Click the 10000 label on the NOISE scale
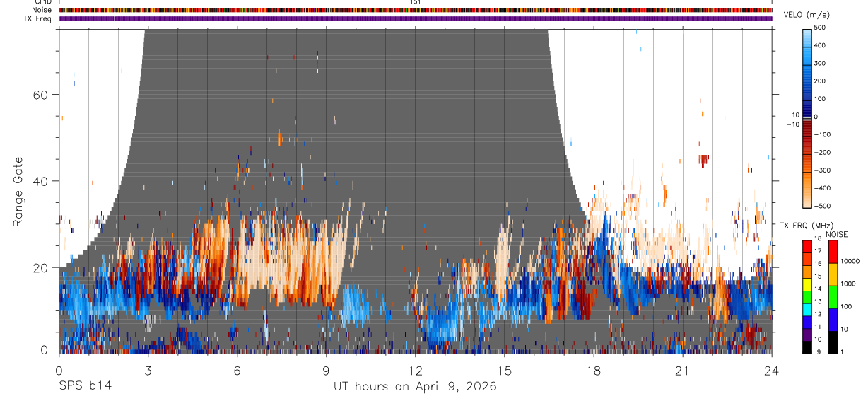868x401 pixels. coord(850,261)
